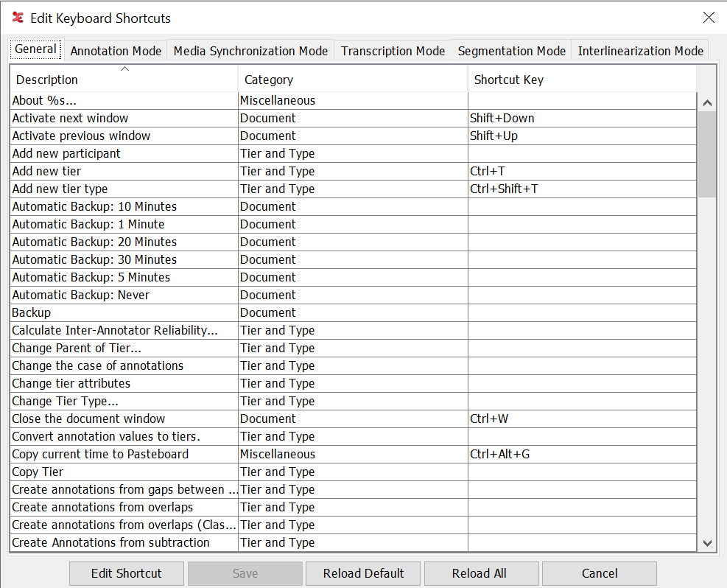The image size is (727, 588).
Task: Dismiss the dialog with Cancel
Action: 599,573
